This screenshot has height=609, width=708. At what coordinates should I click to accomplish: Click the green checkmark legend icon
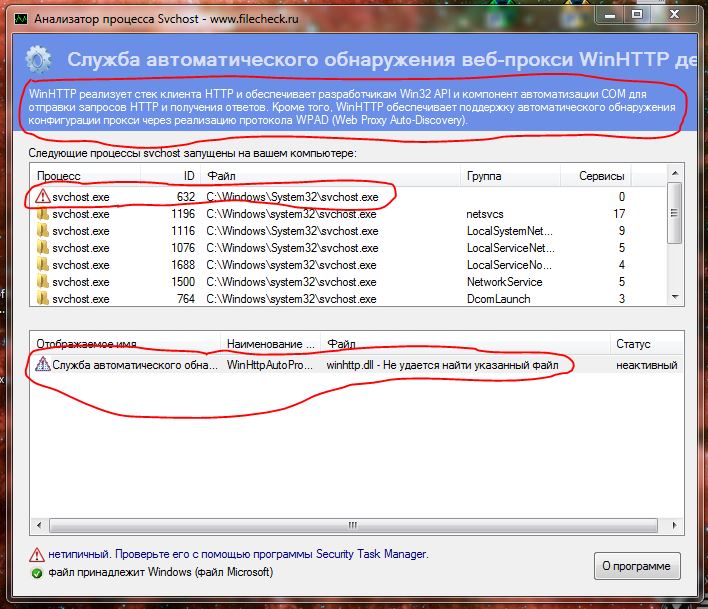37,573
